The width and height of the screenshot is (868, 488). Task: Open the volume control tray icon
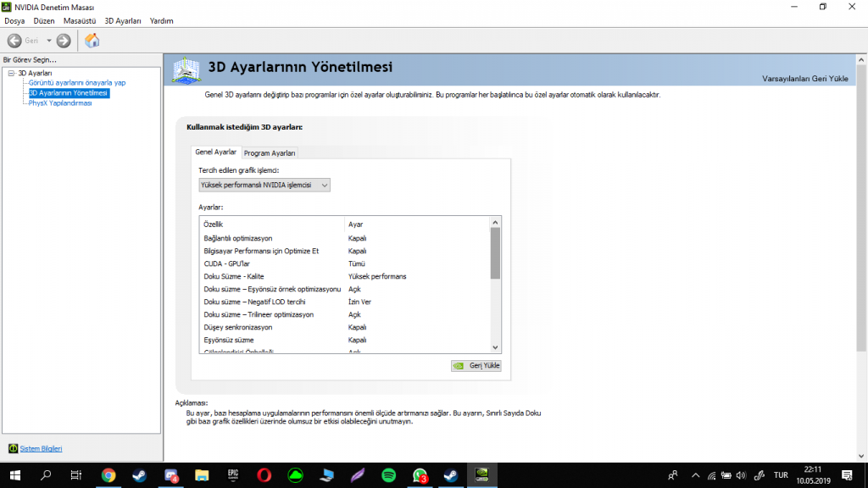click(741, 475)
